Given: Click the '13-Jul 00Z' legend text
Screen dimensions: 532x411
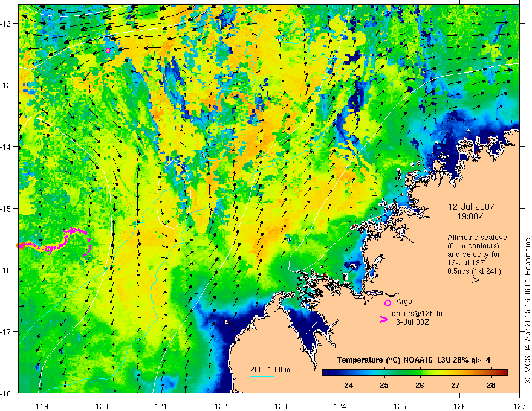Looking at the screenshot, I should pyautogui.click(x=410, y=322).
